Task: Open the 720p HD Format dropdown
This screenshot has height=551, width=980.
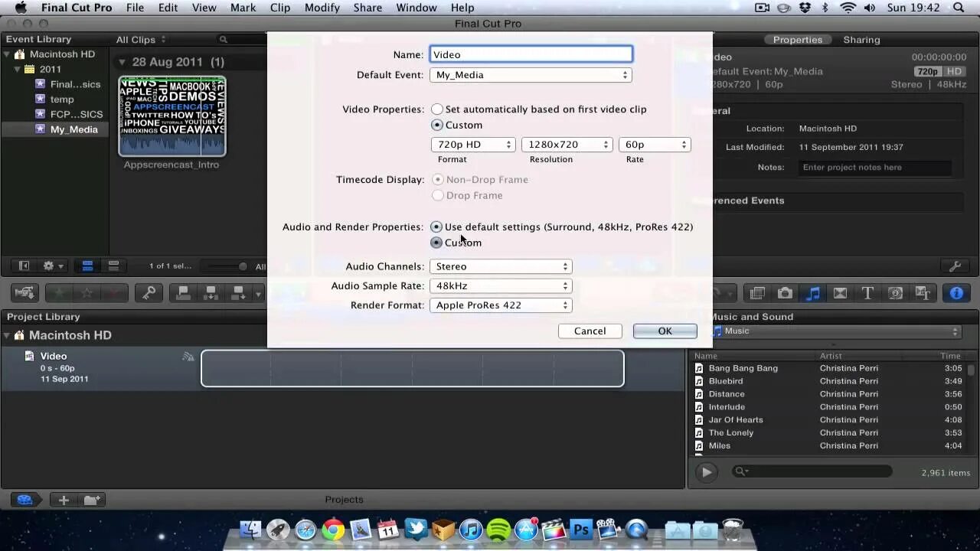Action: (473, 145)
